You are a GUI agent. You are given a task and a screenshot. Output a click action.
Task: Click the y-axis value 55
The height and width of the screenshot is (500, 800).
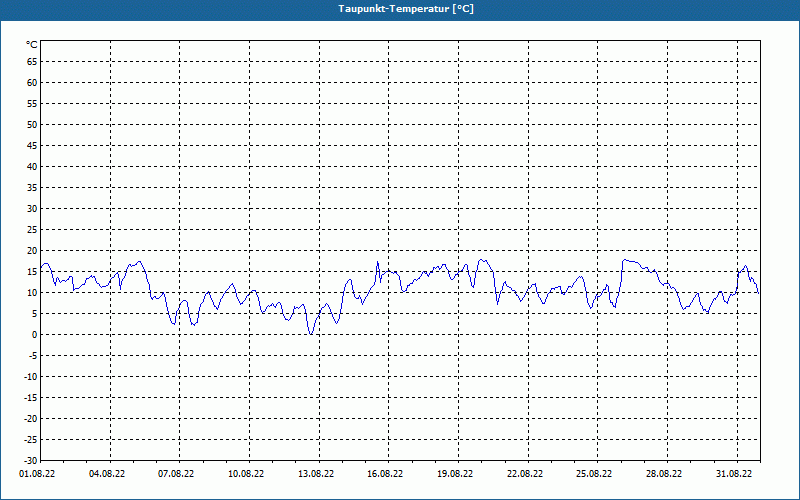[32, 104]
